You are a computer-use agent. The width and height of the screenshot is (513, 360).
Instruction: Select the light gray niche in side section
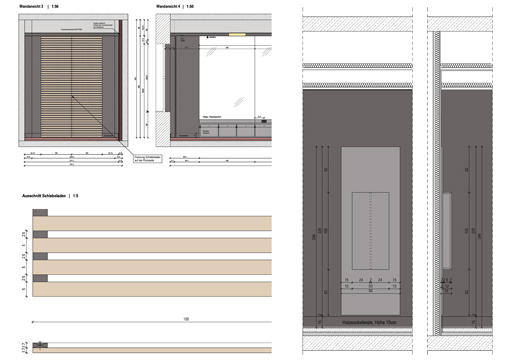[x=447, y=230]
